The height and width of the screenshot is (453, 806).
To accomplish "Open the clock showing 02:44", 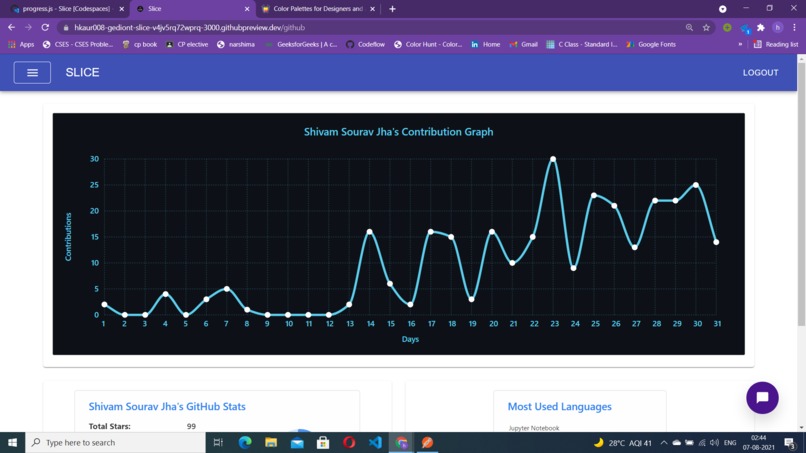I will click(x=759, y=442).
